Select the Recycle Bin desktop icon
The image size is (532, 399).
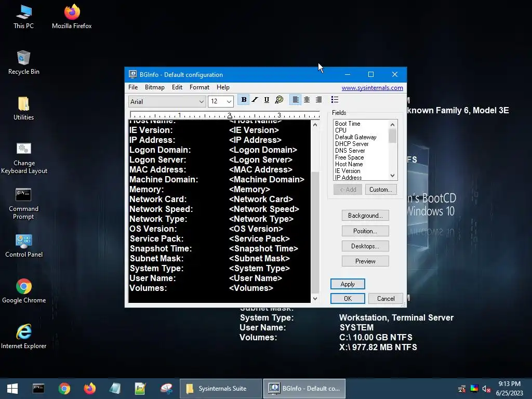24,62
